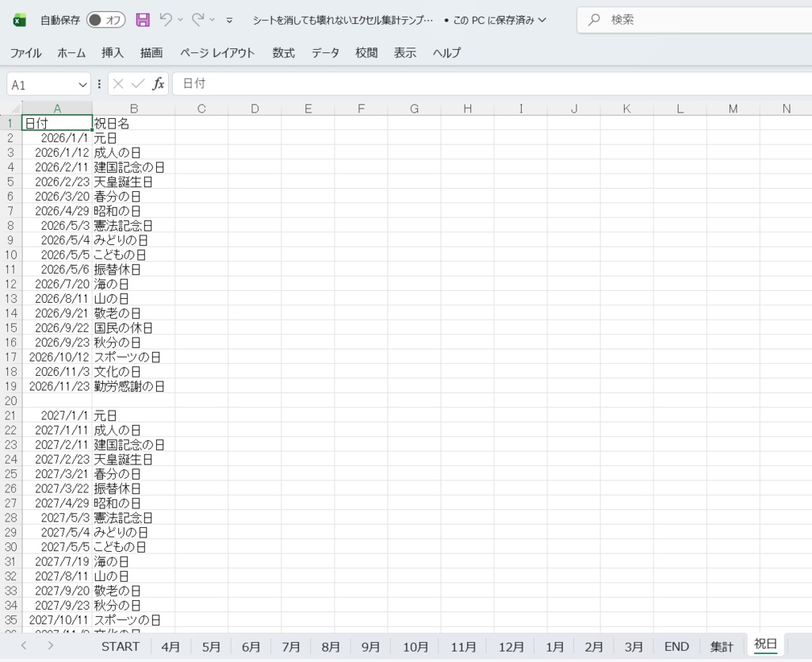Toggle the 自動保存 switch on
This screenshot has width=812, height=662.
(105, 20)
